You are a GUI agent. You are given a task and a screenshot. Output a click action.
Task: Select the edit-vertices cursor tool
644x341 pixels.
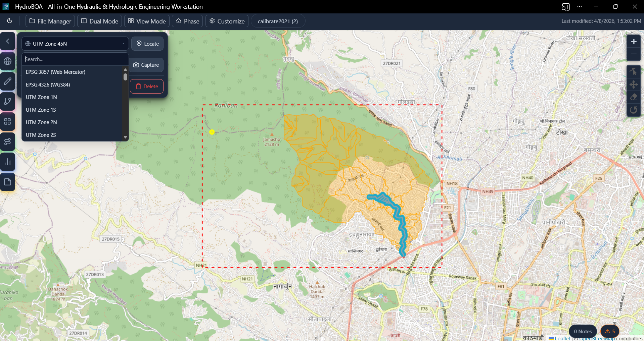634,71
